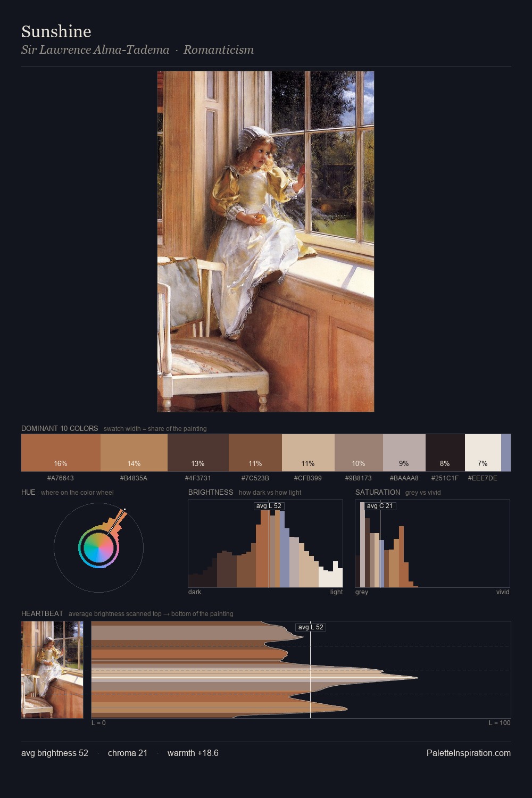The height and width of the screenshot is (798, 532).
Task: Click 'avg brightness 52' in the footer
Action: pyautogui.click(x=55, y=753)
